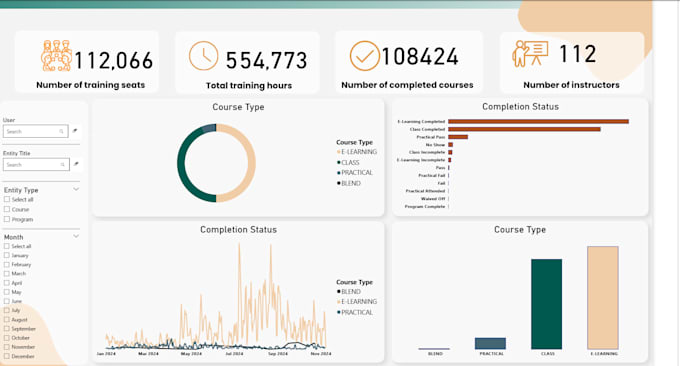Click the clock icon for training hours
Screen dimensions: 680x366
tap(203, 56)
